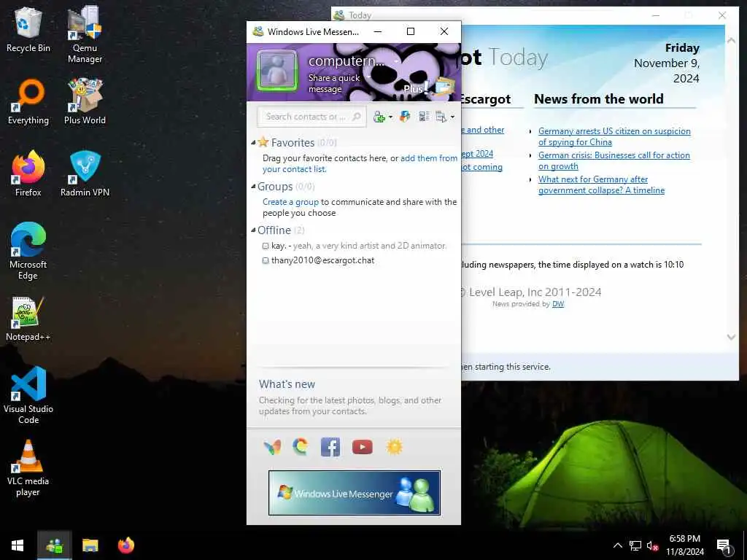
Task: Select the Visual Studio Code desktop icon
Action: pyautogui.click(x=28, y=395)
